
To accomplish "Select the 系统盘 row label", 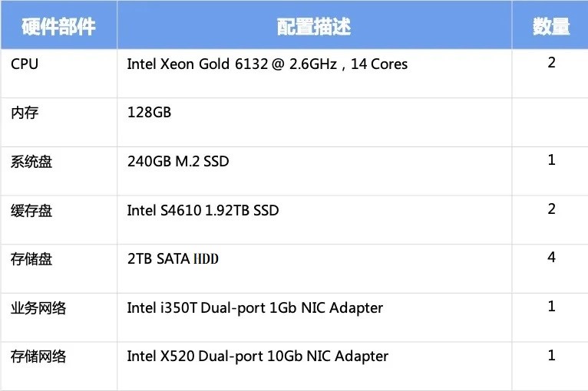I will (x=31, y=162).
